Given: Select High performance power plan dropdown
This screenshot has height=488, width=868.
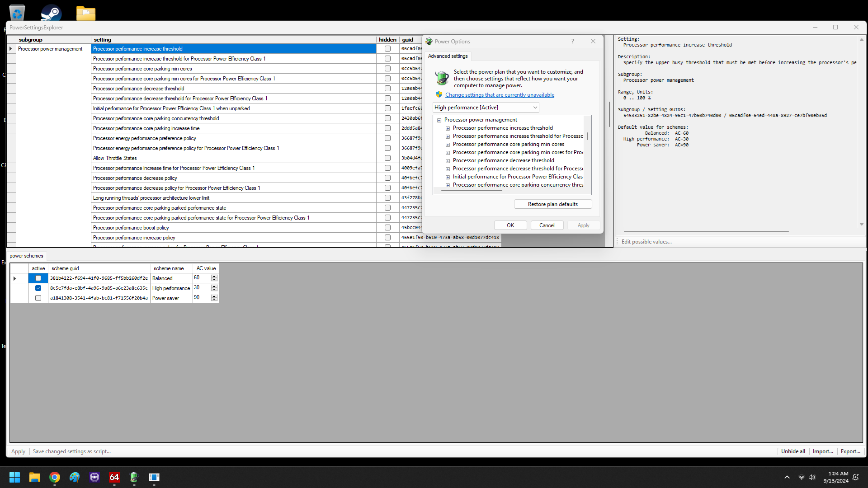Looking at the screenshot, I should (485, 107).
